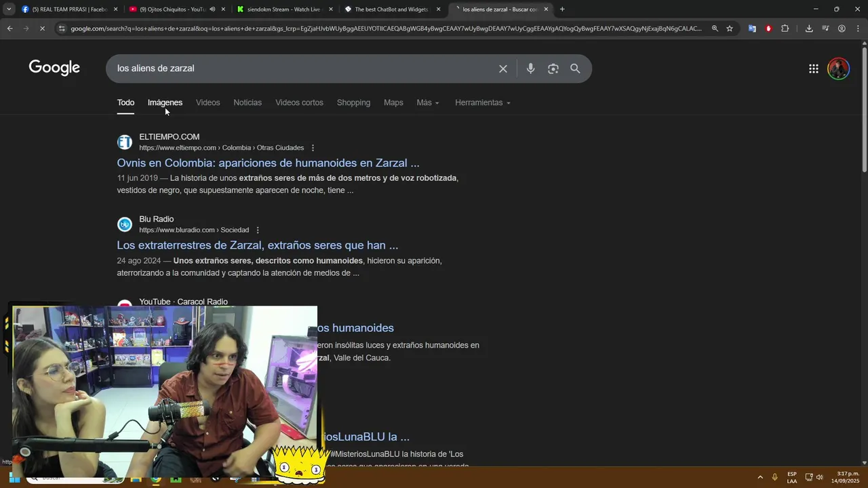Submit search with magnifier icon
This screenshot has width=868, height=488.
click(x=575, y=68)
